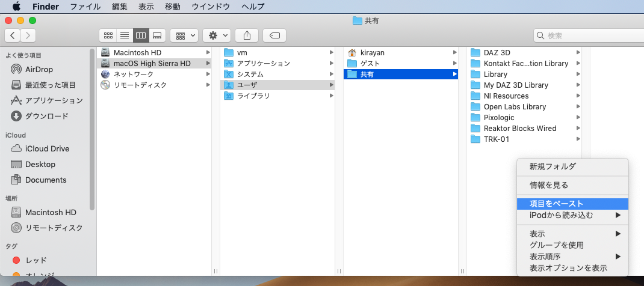644x286 pixels.
Task: Expand the Library folder arrow
Action: click(578, 74)
